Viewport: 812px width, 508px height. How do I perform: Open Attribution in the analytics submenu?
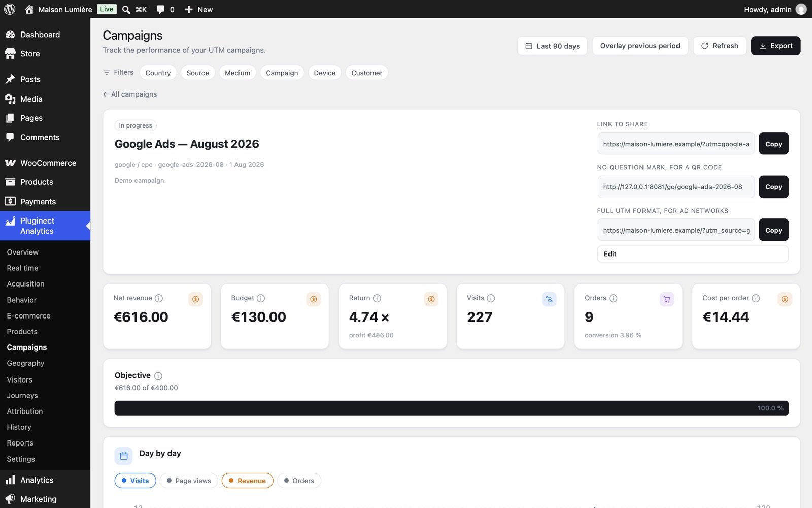(25, 411)
